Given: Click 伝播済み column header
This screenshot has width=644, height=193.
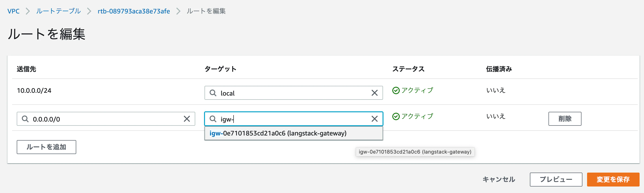Looking at the screenshot, I should (499, 69).
